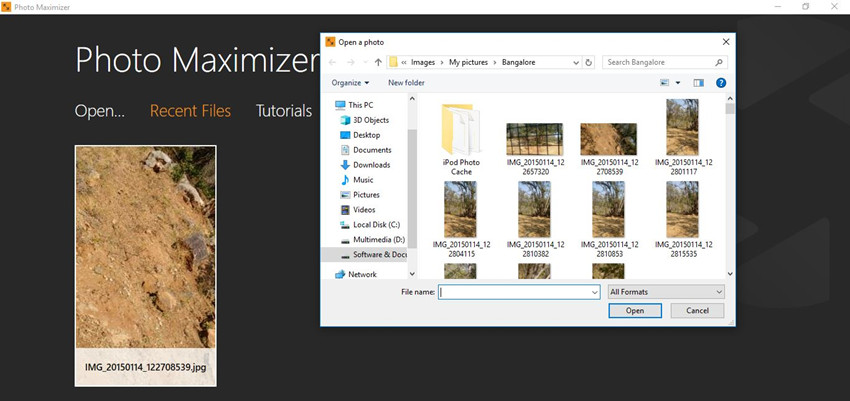Click the refresh icon beside address bar
The width and height of the screenshot is (850, 401).
[588, 62]
